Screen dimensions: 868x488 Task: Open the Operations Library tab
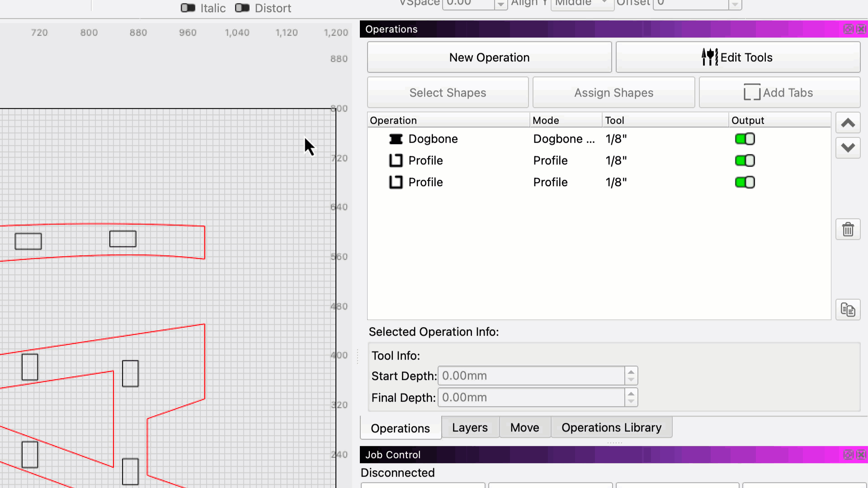[x=611, y=427]
